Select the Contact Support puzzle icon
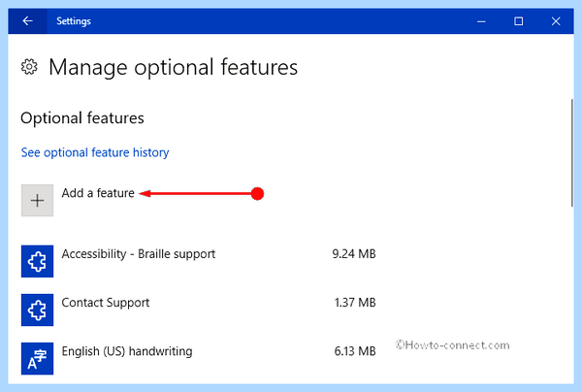582x392 pixels. click(37, 310)
